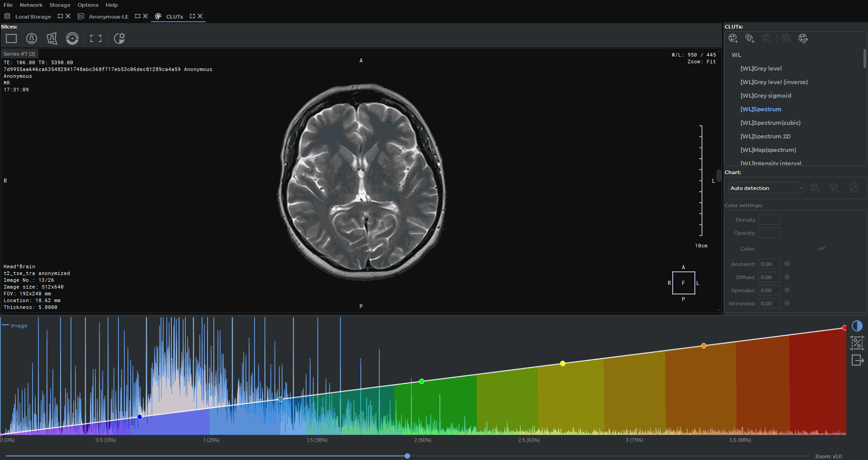Click the Local Storage tab icon

coord(7,16)
